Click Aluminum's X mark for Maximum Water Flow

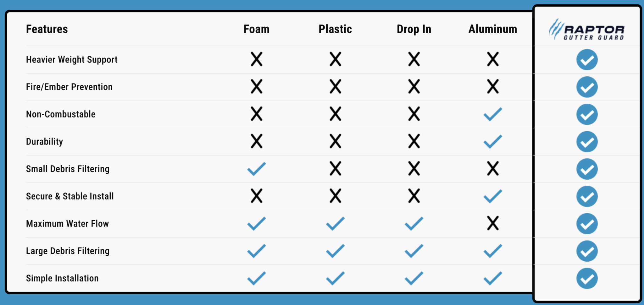(x=493, y=223)
